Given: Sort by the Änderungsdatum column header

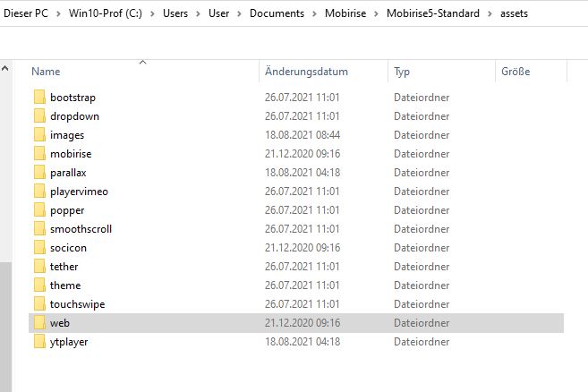Looking at the screenshot, I should click(306, 72).
